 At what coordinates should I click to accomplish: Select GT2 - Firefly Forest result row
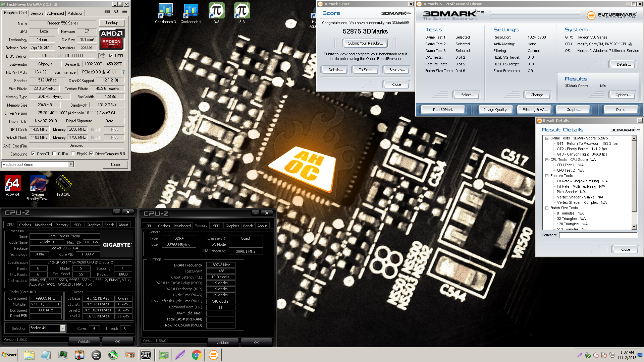pyautogui.click(x=582, y=149)
